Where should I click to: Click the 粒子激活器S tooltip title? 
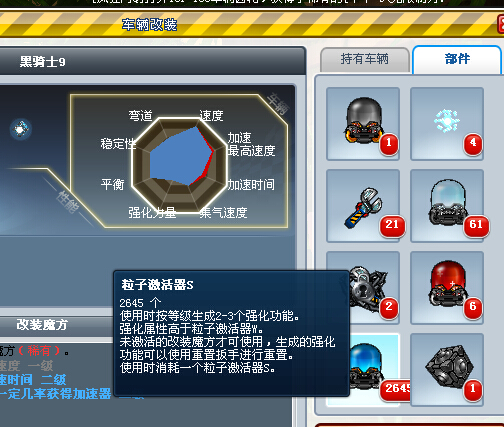click(157, 285)
